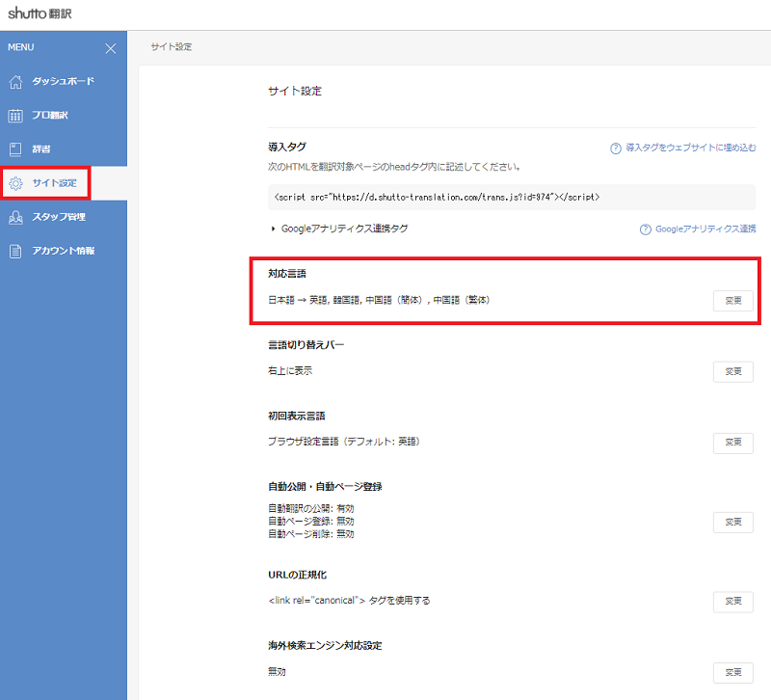Click 変更 button for 自動公開・自動ページ登録

[733, 522]
